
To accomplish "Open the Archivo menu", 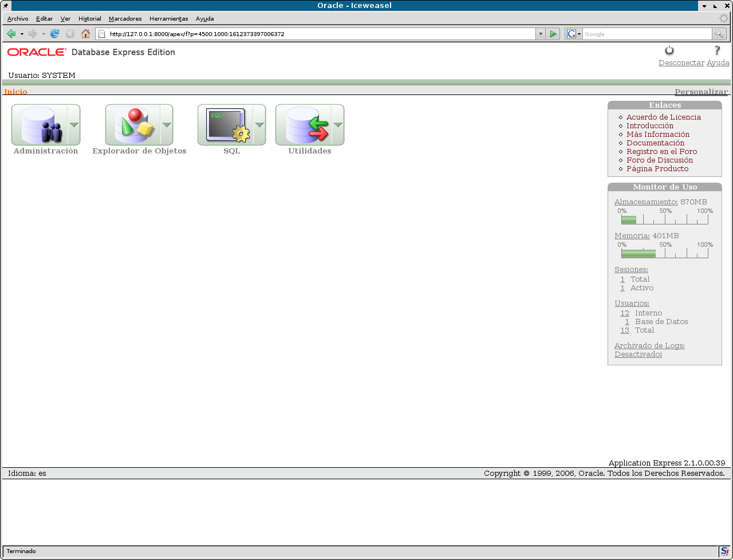I will (18, 19).
